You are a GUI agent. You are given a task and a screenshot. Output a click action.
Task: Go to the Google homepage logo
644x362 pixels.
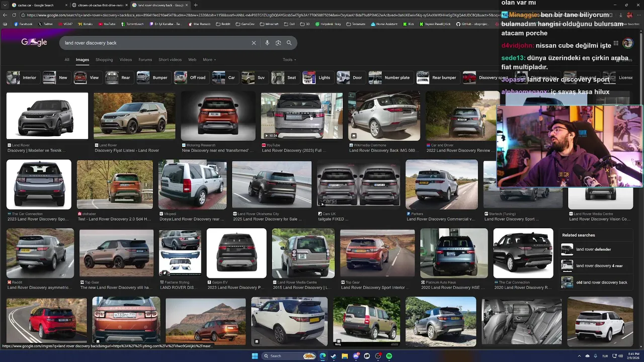pyautogui.click(x=34, y=43)
